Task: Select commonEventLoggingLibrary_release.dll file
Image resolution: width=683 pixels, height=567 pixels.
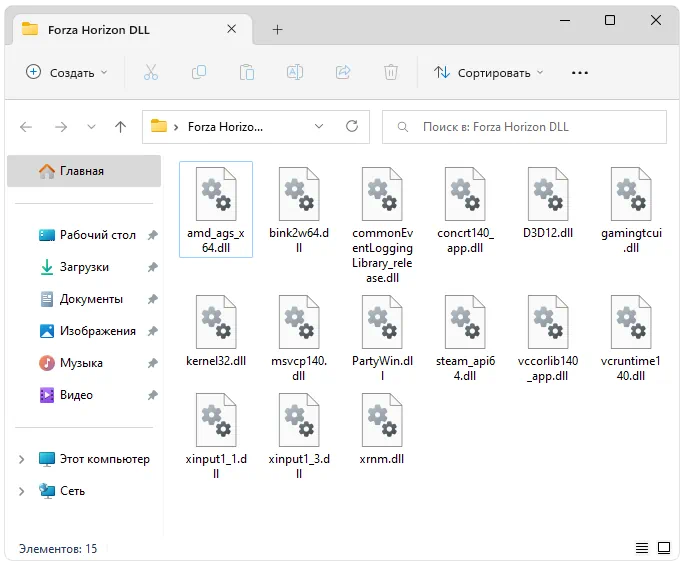Action: 382,225
